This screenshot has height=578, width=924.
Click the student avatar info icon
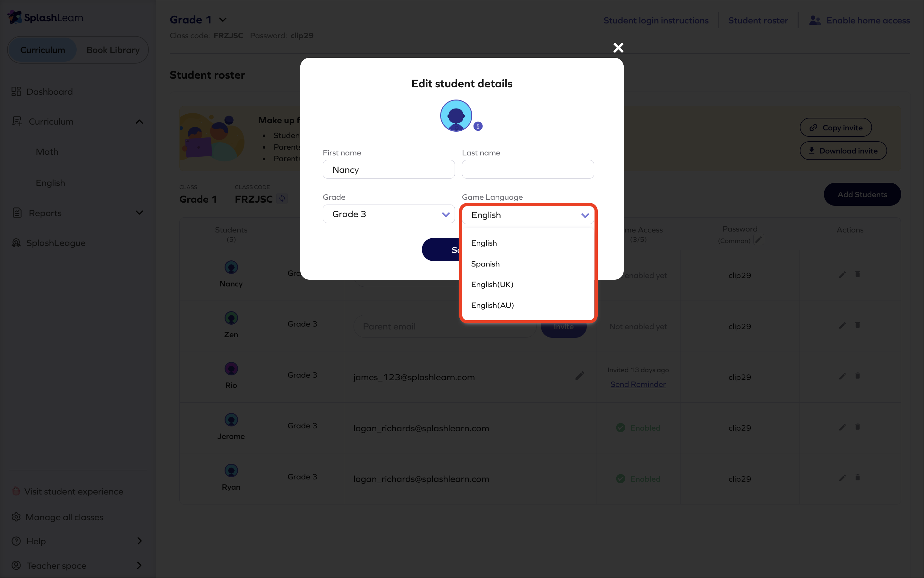[478, 126]
